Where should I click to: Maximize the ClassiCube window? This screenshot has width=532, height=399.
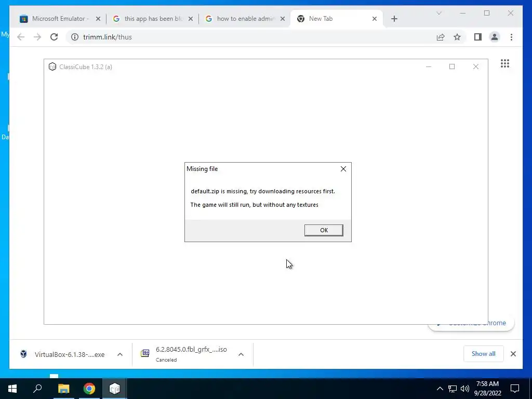pyautogui.click(x=452, y=66)
